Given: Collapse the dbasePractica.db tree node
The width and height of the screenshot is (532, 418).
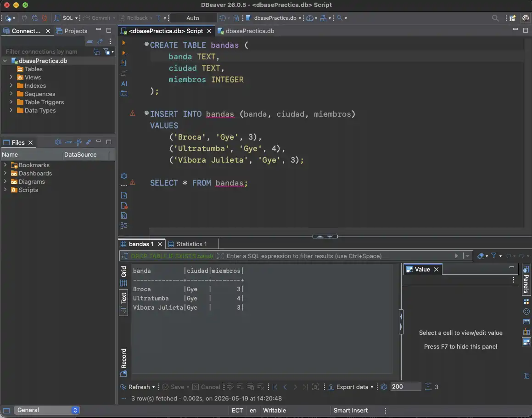Looking at the screenshot, I should click(x=5, y=61).
